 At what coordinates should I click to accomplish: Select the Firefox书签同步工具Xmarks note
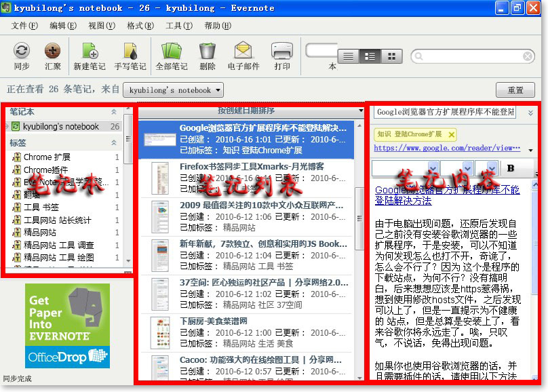coord(246,178)
